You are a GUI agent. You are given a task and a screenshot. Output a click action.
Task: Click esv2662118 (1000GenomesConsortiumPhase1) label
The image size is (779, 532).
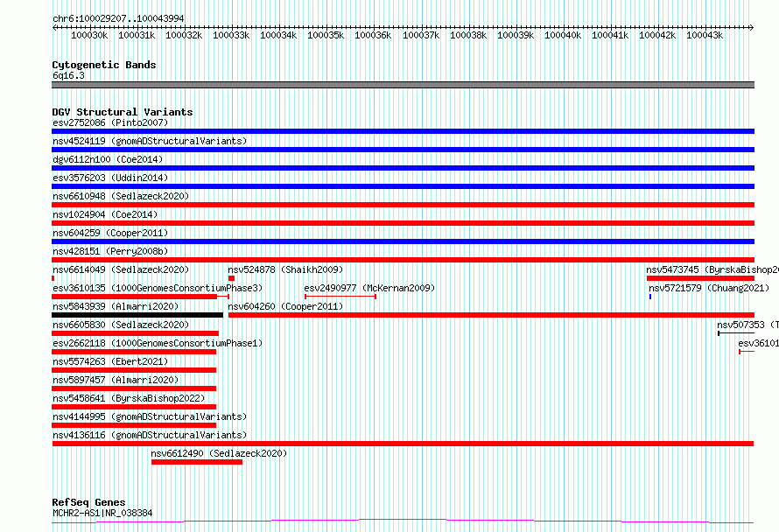click(x=158, y=343)
